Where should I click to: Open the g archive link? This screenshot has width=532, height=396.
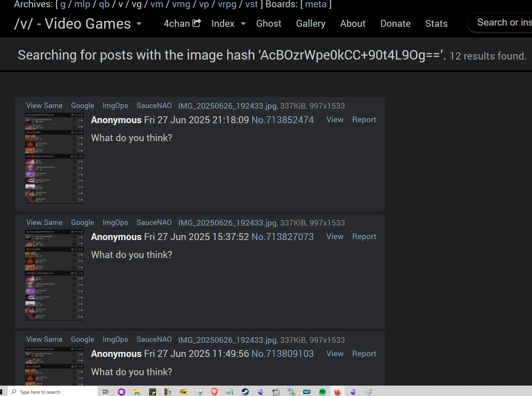pos(63,4)
